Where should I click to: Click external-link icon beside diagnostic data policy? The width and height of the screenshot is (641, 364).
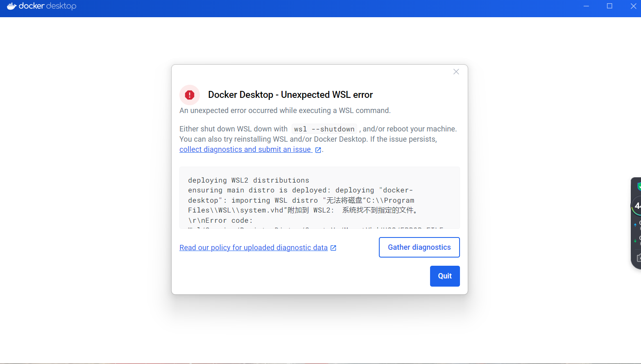coord(333,248)
